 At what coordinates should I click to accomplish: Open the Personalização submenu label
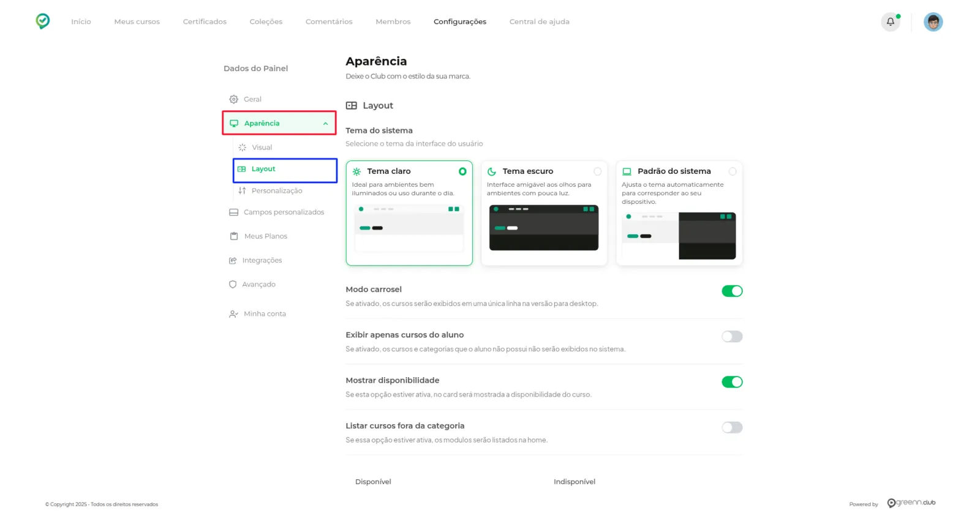277,190
